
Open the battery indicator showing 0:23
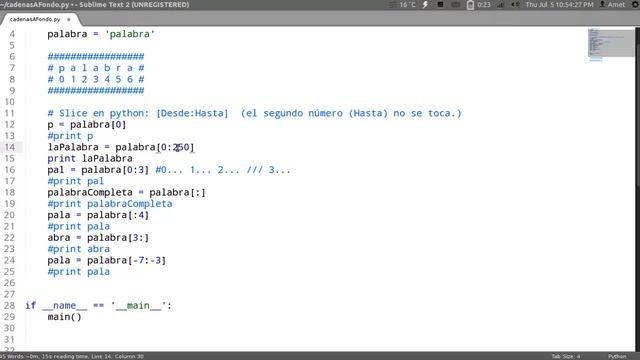click(x=479, y=4)
